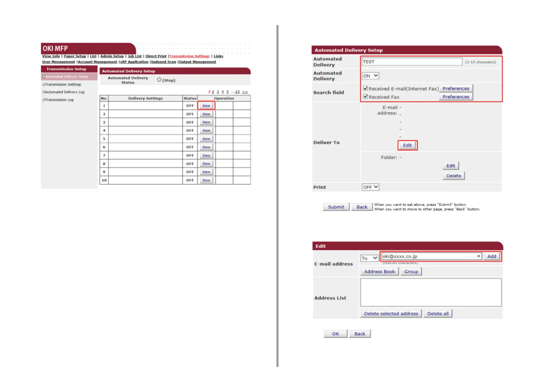Screen dimensions: 555x392
Task: Open the Links menu link
Action: click(219, 56)
